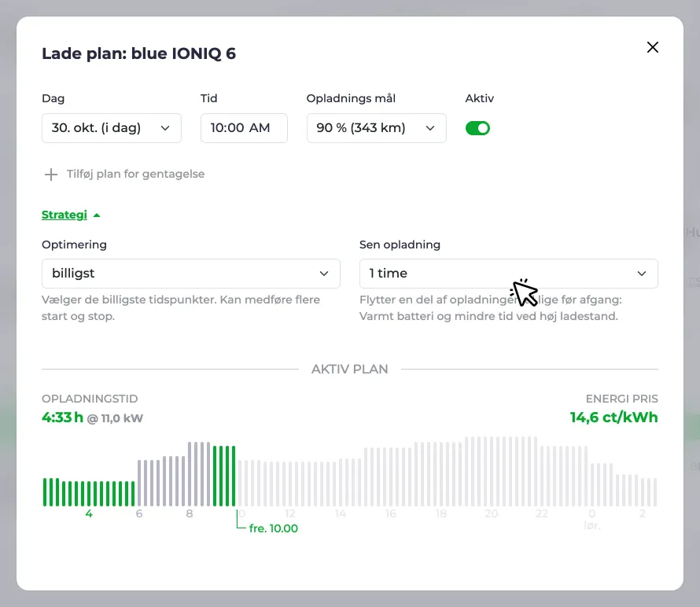Click the 4:33 h charging time value
The width and height of the screenshot is (700, 607).
pos(62,418)
